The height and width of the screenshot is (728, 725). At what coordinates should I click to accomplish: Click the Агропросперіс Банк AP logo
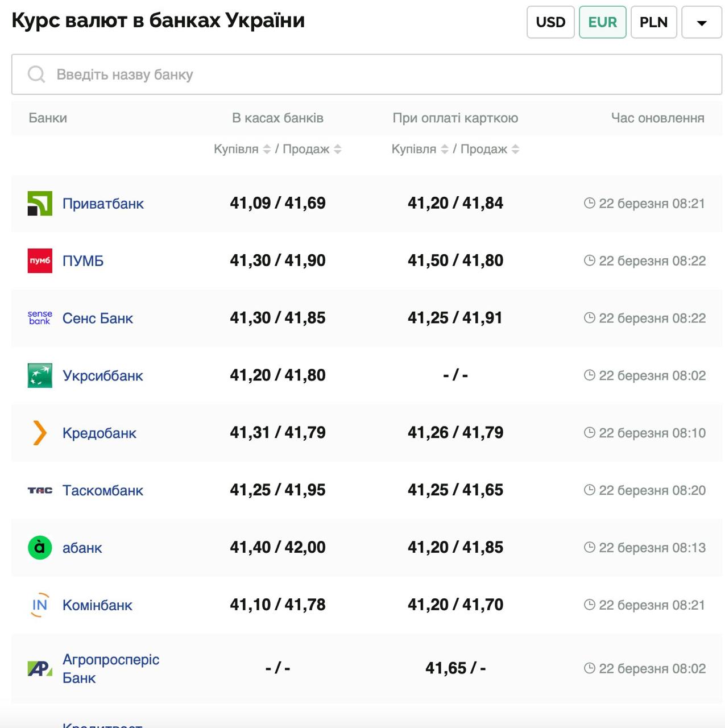(x=40, y=668)
